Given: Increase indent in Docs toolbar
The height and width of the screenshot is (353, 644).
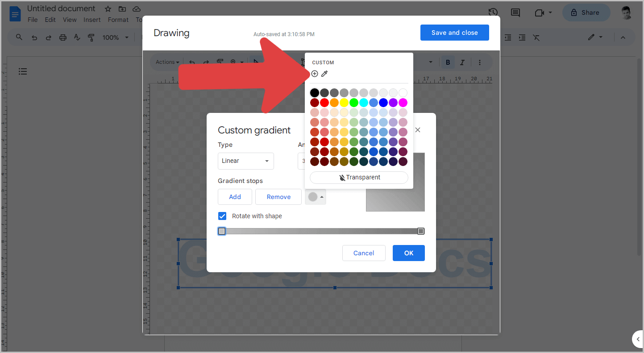Looking at the screenshot, I should coord(522,37).
